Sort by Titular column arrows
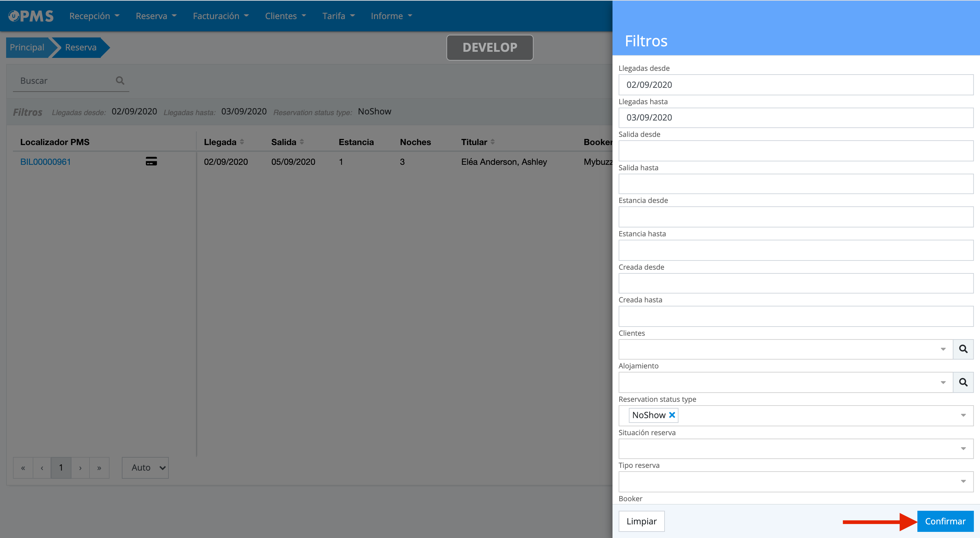This screenshot has width=980, height=538. pyautogui.click(x=493, y=142)
